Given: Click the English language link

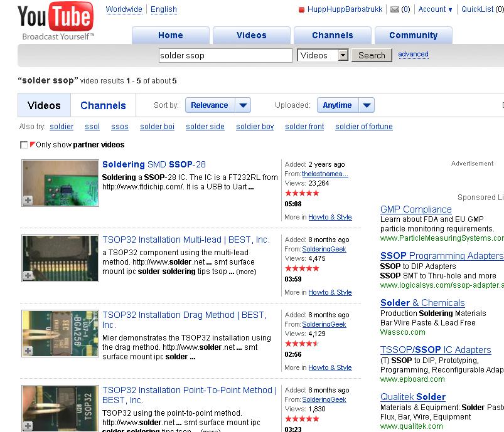Looking at the screenshot, I should click(x=164, y=9).
